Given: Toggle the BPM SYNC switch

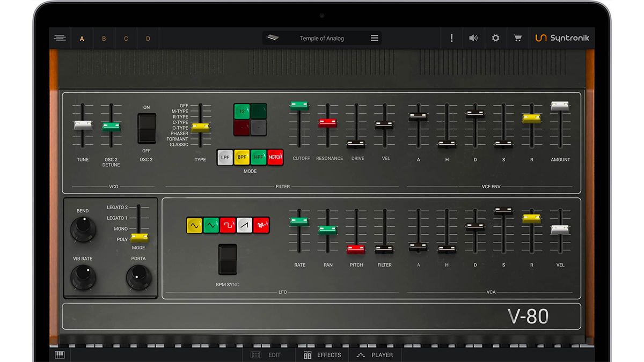Looking at the screenshot, I should pos(228,260).
